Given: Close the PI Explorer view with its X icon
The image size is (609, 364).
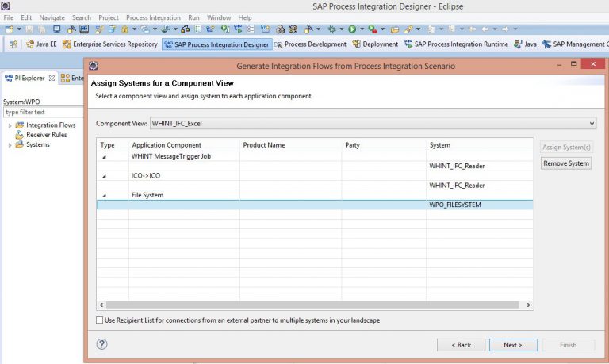Looking at the screenshot, I should (52, 78).
